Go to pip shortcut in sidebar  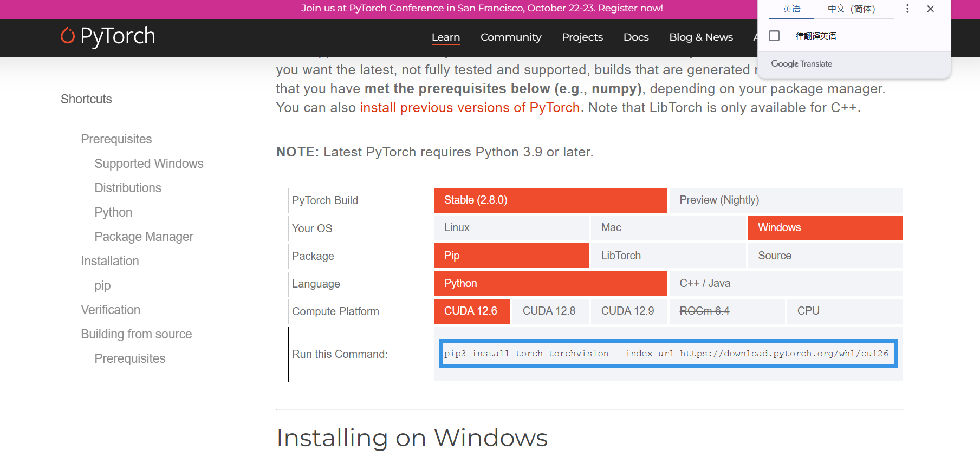click(102, 285)
